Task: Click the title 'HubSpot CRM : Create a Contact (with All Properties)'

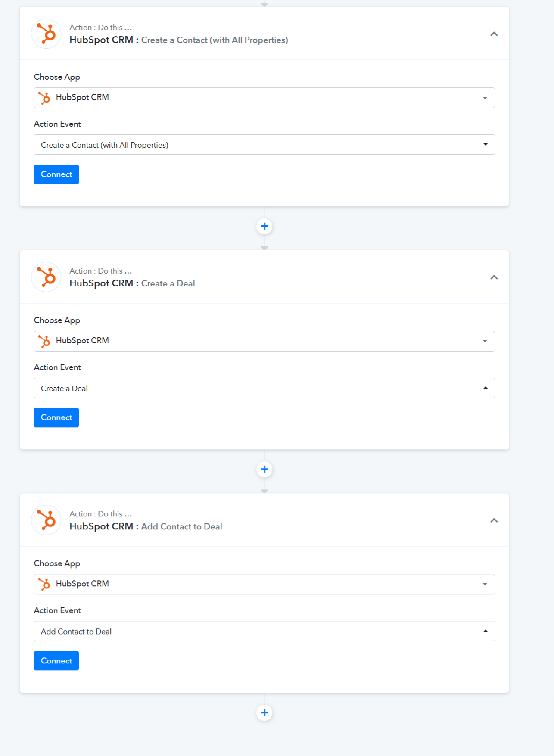Action: click(x=179, y=40)
